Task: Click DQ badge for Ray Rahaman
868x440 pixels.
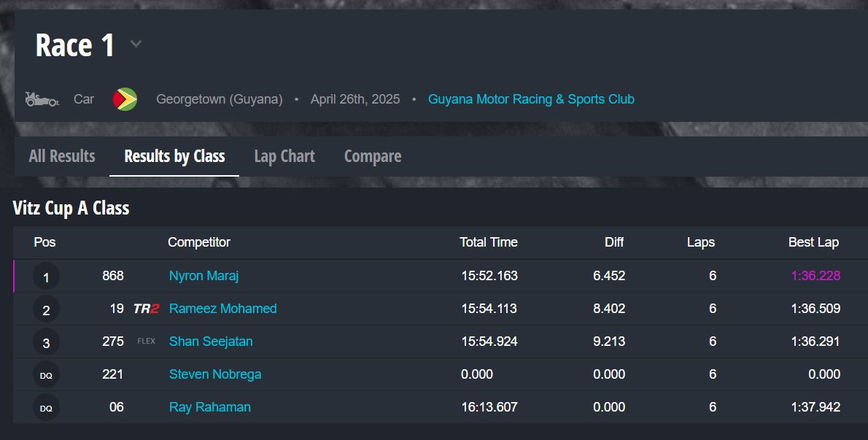Action: pyautogui.click(x=46, y=408)
